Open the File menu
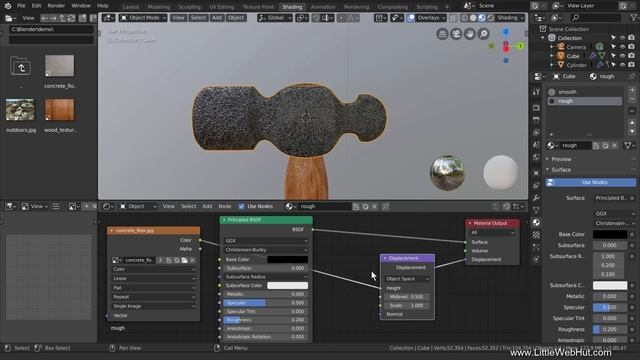640x360 pixels. [21, 6]
